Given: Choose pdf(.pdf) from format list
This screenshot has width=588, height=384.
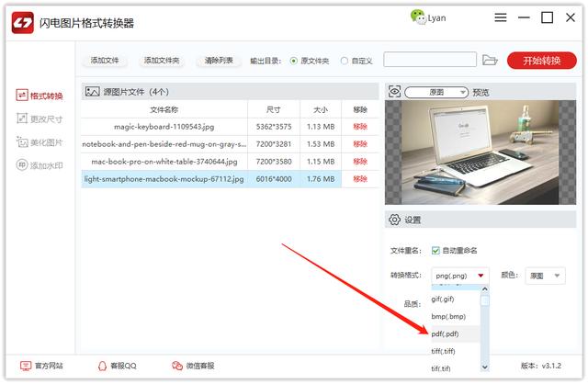Looking at the screenshot, I should click(x=456, y=333).
